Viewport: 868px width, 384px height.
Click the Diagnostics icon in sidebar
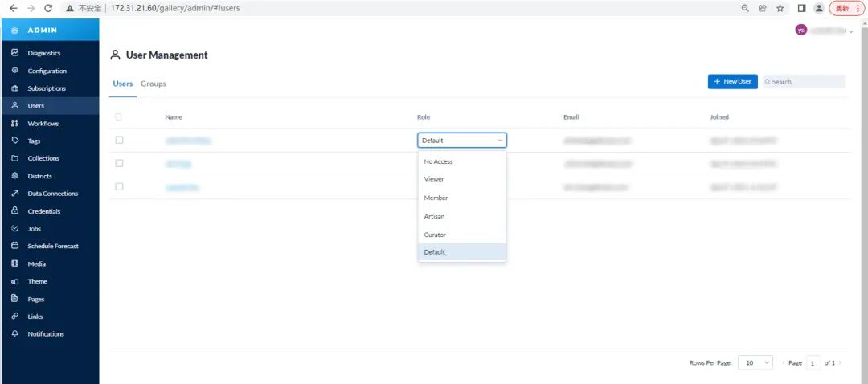tap(15, 53)
